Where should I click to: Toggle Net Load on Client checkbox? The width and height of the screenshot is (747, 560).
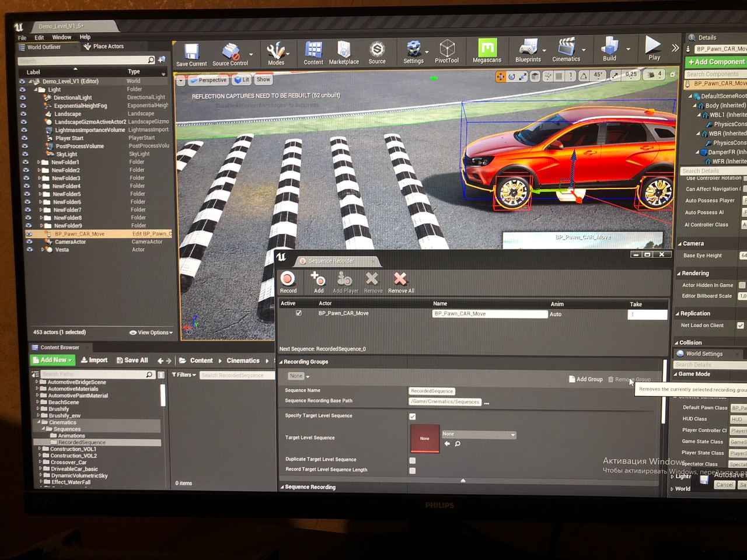(x=741, y=325)
